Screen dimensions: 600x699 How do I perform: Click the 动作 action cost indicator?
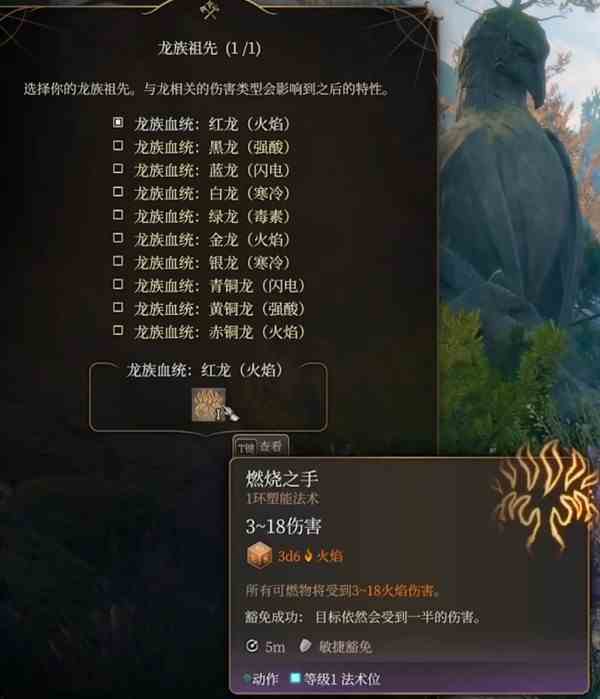pyautogui.click(x=261, y=679)
